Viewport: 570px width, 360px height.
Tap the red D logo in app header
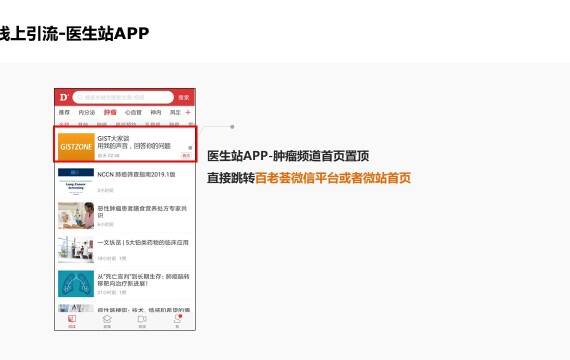pyautogui.click(x=64, y=97)
